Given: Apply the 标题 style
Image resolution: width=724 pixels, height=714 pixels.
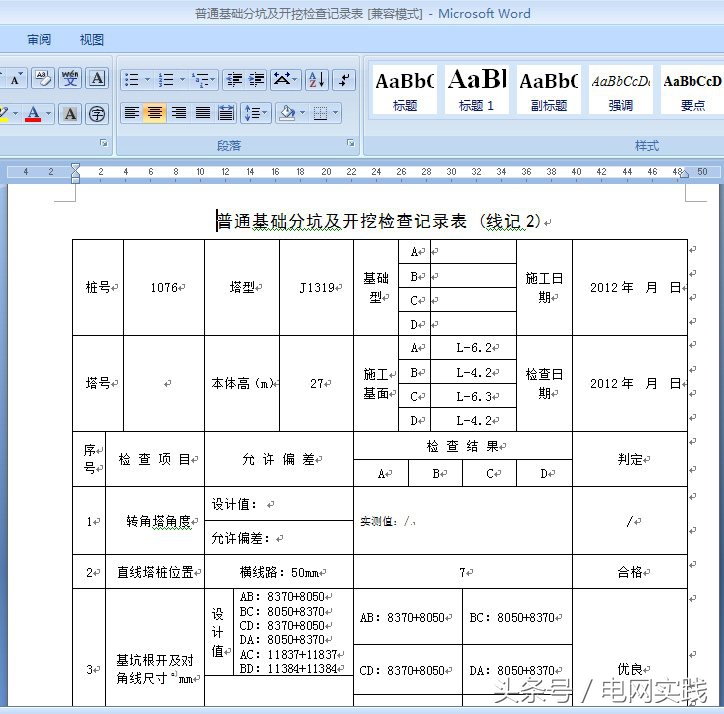Looking at the screenshot, I should click(404, 90).
